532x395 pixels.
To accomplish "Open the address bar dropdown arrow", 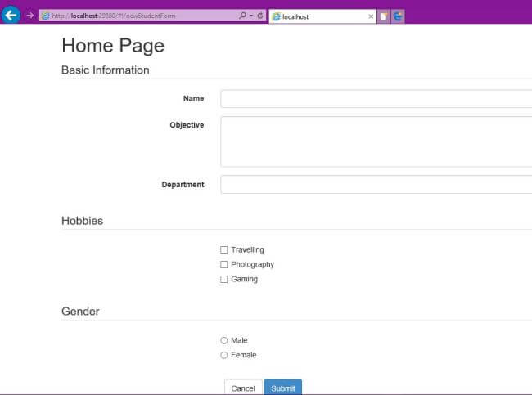I will click(x=251, y=16).
